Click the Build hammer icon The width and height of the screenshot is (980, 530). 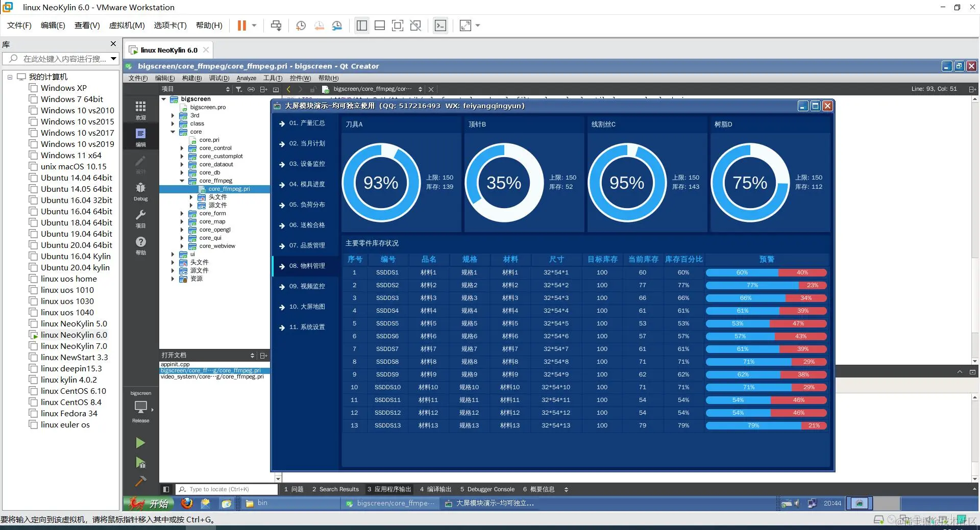click(x=140, y=481)
